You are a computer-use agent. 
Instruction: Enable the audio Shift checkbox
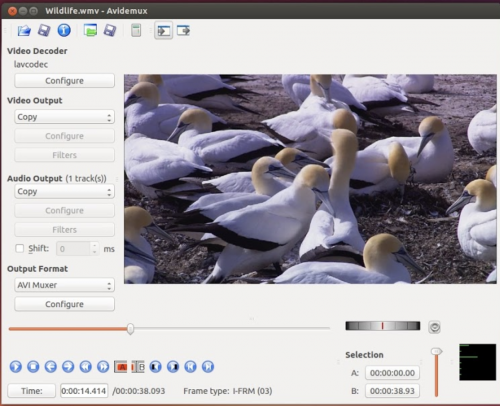pos(20,248)
